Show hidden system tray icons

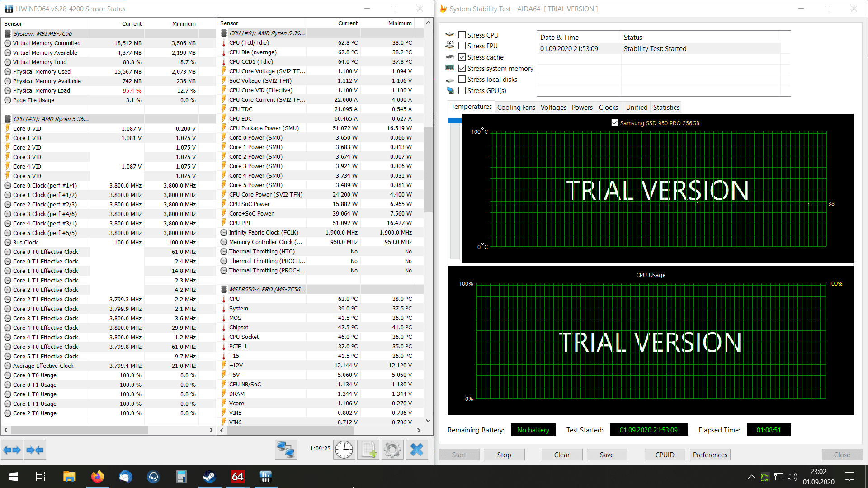click(751, 477)
